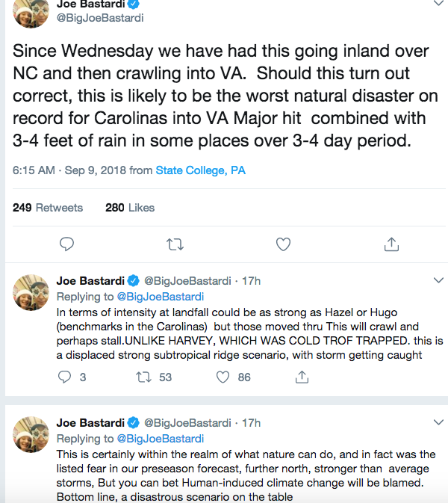This screenshot has width=448, height=503.
Task: Open the caret menu on the climate change reply
Action: 438,422
